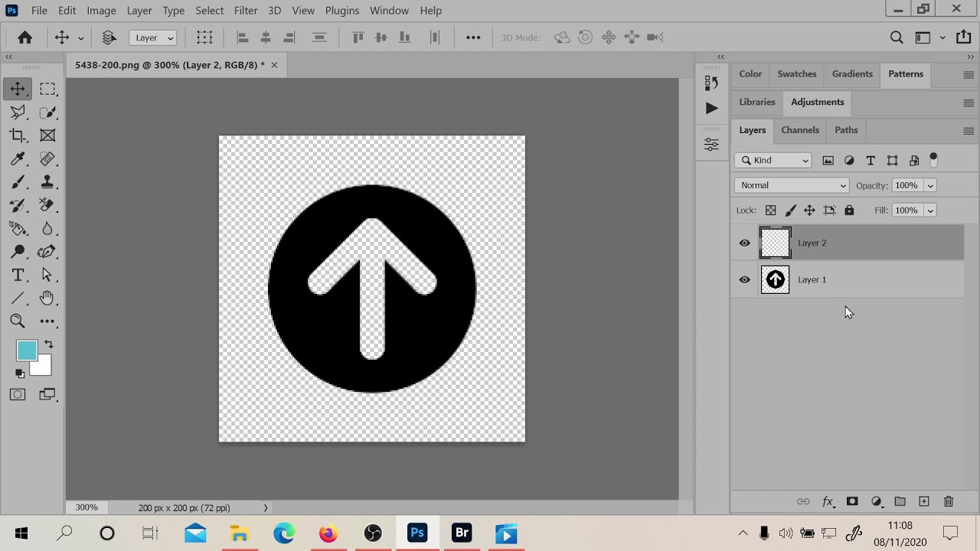Switch to the Swatches tab
The image size is (980, 551).
797,74
